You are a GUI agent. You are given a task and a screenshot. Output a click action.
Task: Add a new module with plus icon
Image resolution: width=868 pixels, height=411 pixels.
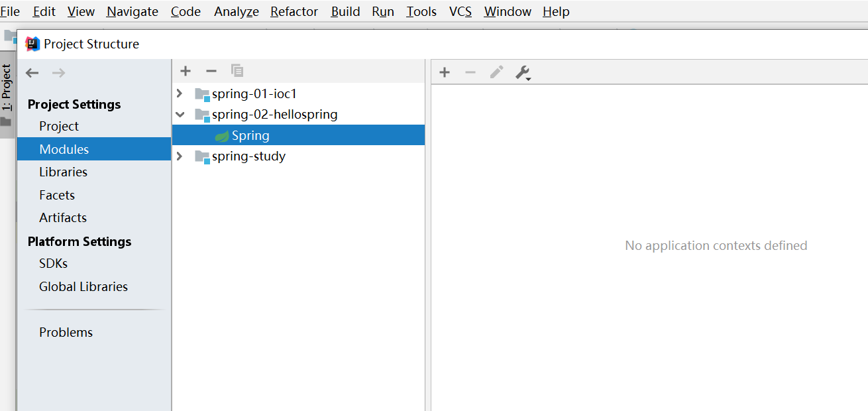(186, 71)
